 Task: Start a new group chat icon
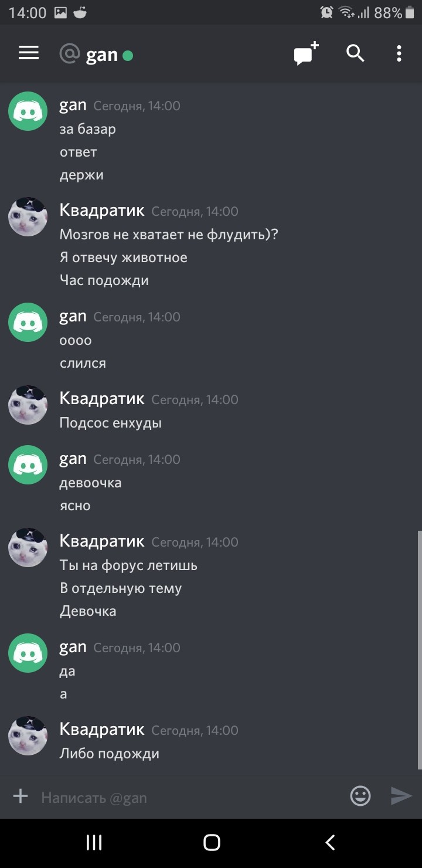coord(306,54)
